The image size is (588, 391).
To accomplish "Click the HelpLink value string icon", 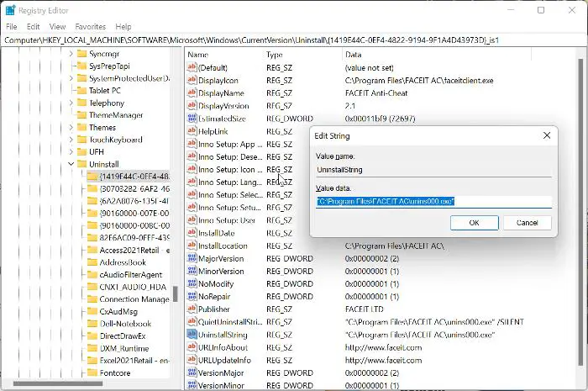I will tap(192, 131).
